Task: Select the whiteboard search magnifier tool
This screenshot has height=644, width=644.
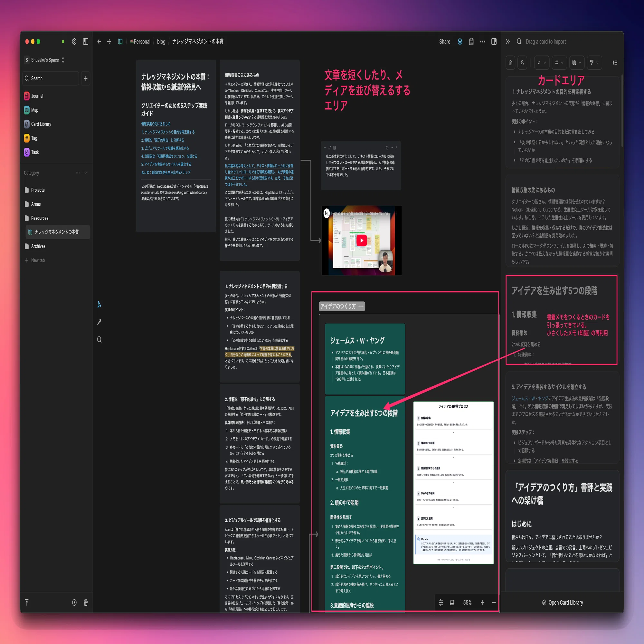Action: [x=99, y=340]
